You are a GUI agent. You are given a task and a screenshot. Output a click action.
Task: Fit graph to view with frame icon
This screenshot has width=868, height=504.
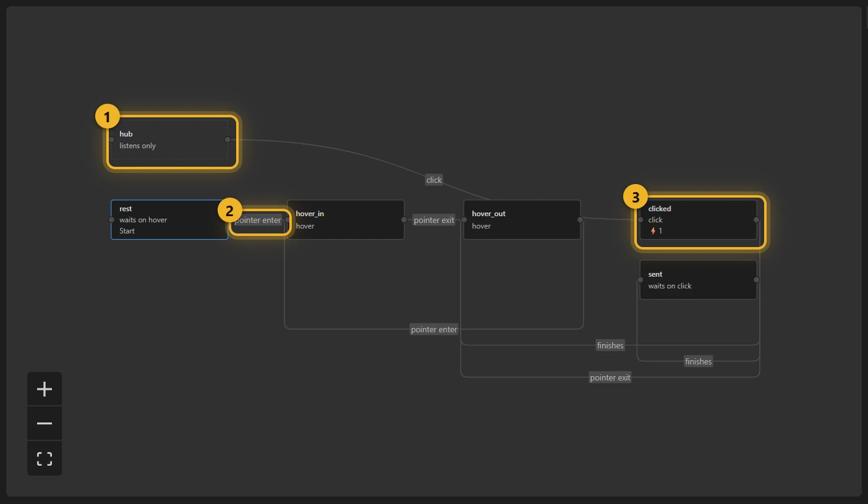45,458
